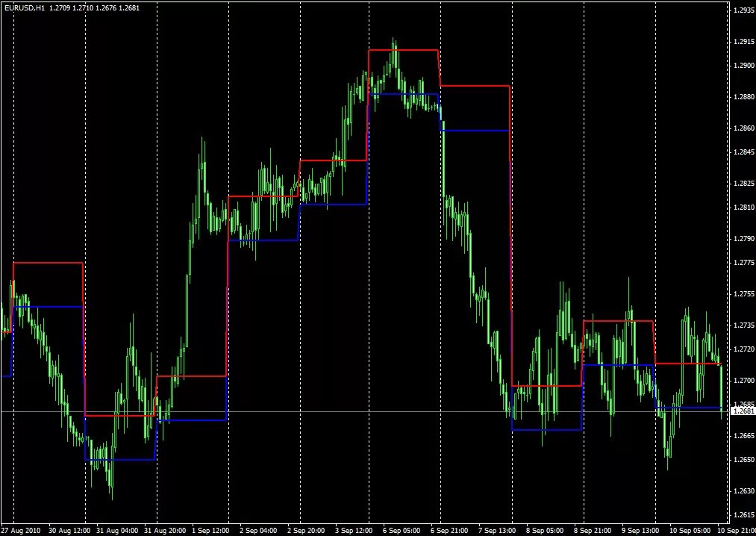Click the 1.2700 price axis label
The height and width of the screenshot is (536, 756).
coord(744,381)
